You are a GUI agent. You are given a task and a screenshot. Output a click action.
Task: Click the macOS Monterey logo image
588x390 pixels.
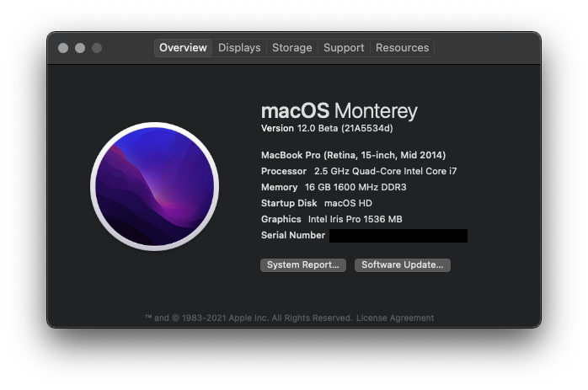(x=154, y=186)
